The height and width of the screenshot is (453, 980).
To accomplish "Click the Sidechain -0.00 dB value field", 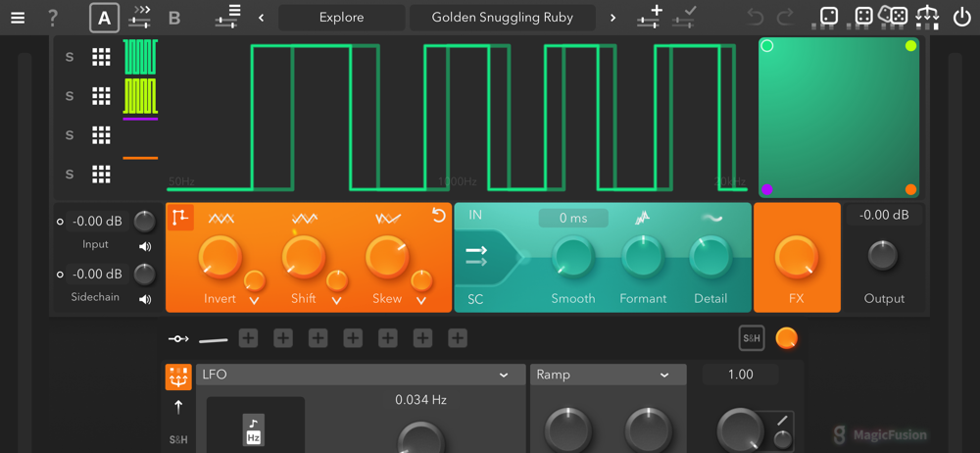I will click(97, 274).
